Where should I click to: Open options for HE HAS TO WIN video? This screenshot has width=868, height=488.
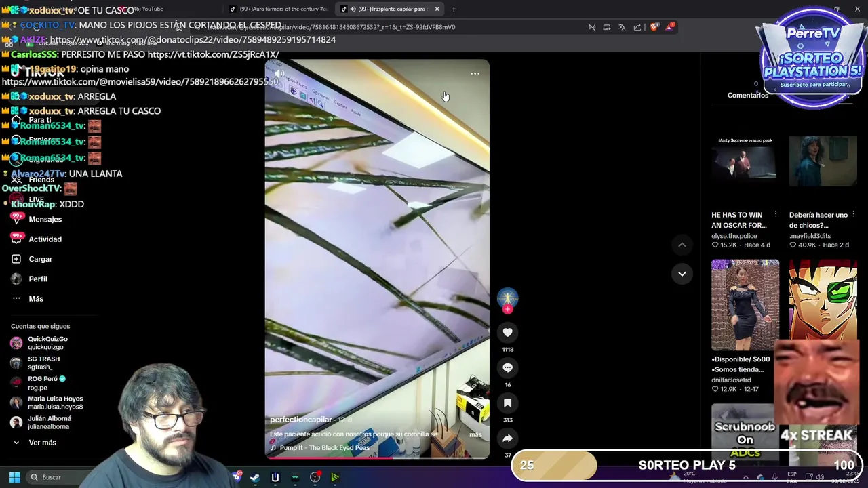776,215
